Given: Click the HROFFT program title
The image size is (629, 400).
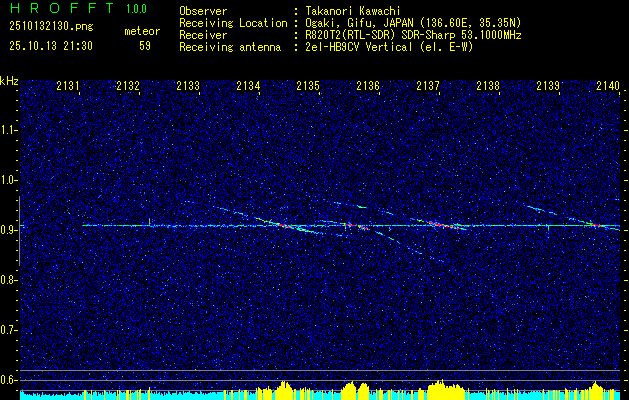Looking at the screenshot, I should tap(61, 8).
